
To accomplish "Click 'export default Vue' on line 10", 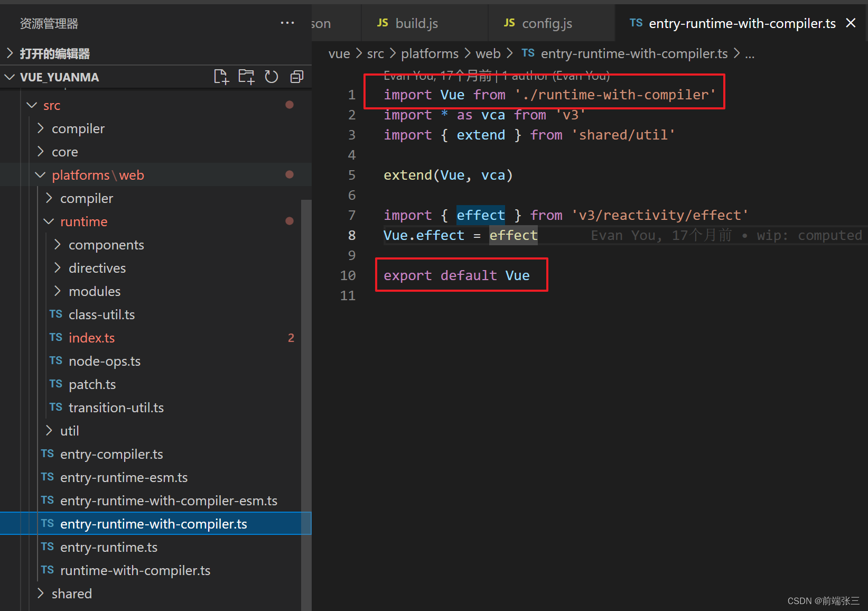I will [x=456, y=275].
